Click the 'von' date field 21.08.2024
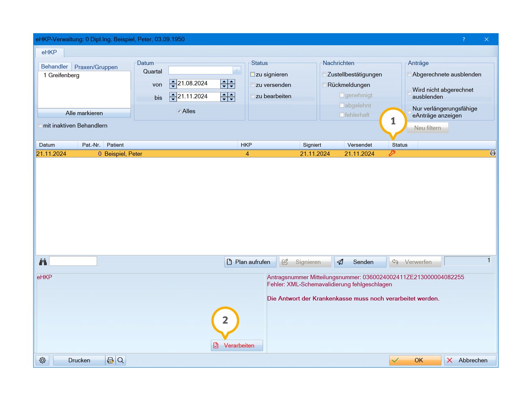This screenshot has height=401, width=532. [x=198, y=83]
